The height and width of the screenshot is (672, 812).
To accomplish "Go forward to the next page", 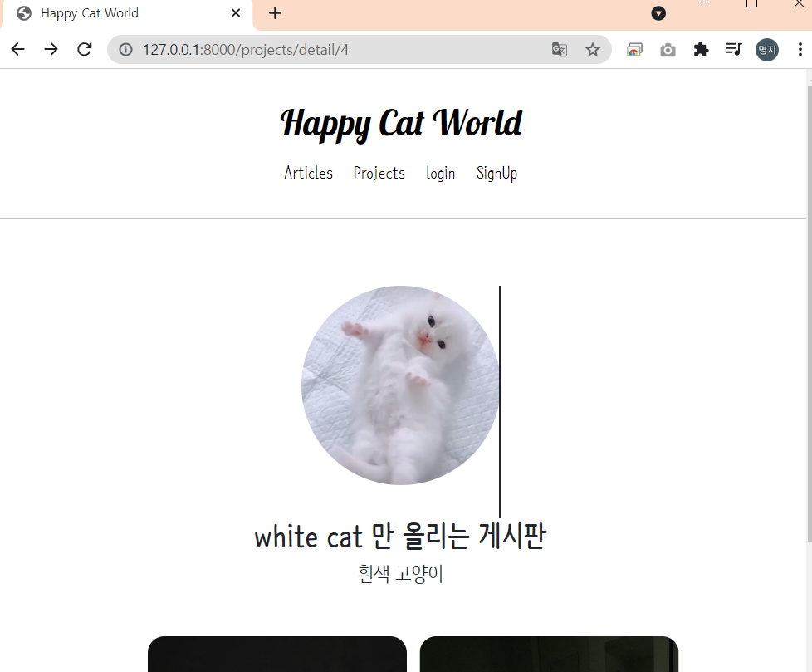I will pos(51,49).
